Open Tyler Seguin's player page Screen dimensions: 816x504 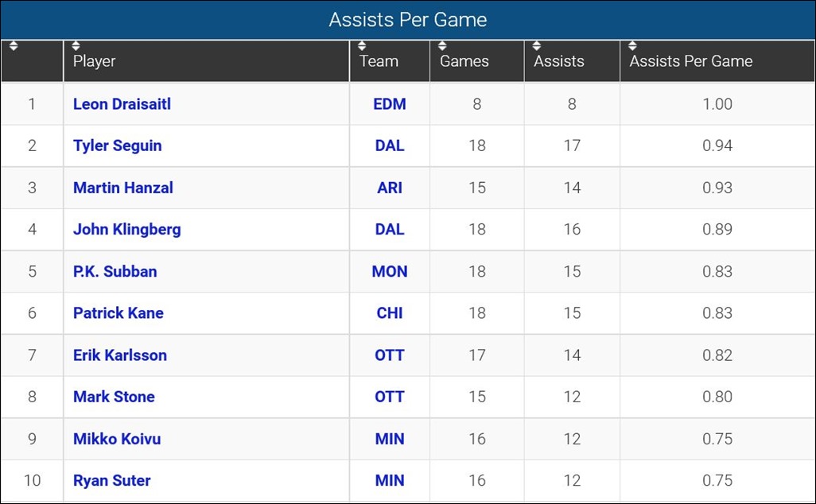point(117,145)
